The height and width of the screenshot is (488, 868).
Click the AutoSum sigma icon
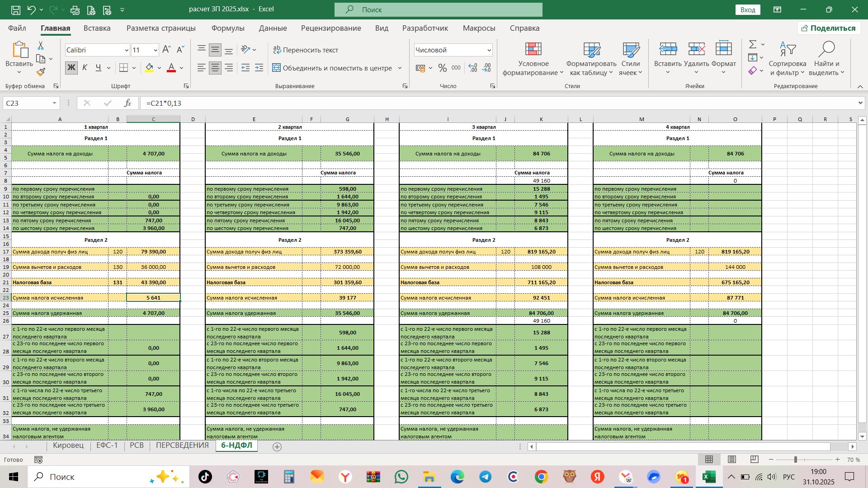752,44
